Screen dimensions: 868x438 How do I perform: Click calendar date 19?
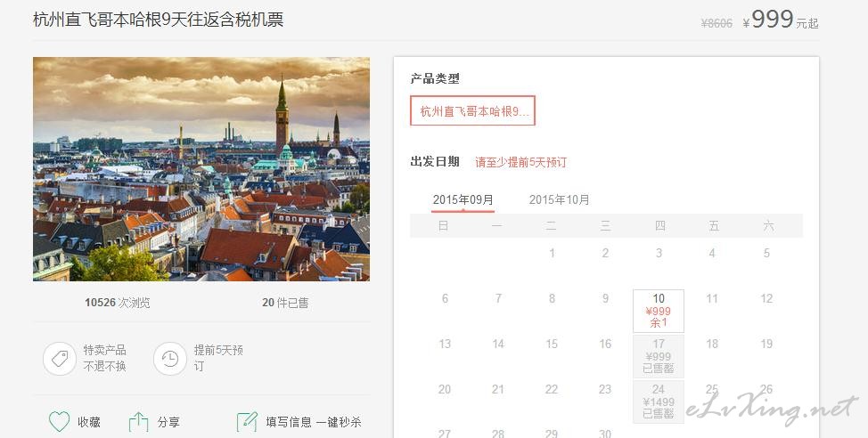pyautogui.click(x=766, y=344)
